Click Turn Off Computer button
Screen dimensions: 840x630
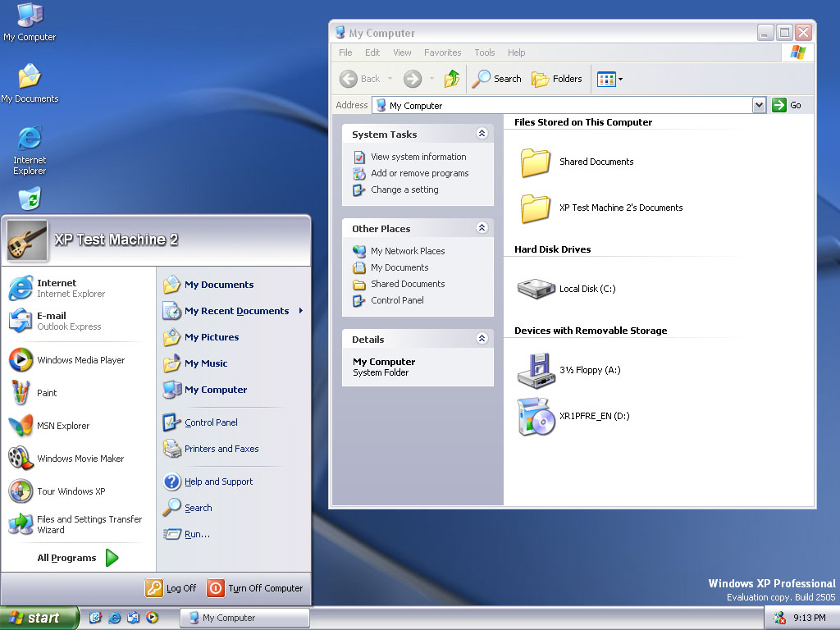254,588
